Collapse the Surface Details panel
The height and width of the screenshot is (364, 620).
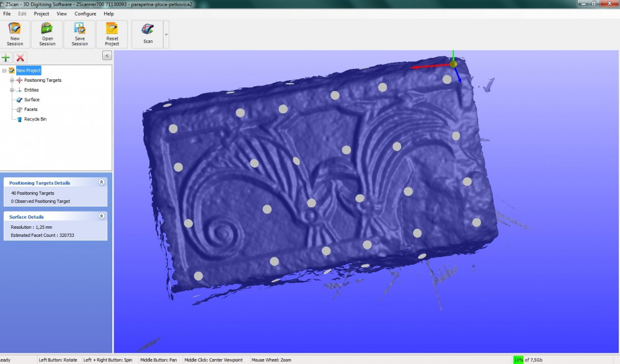click(x=101, y=216)
